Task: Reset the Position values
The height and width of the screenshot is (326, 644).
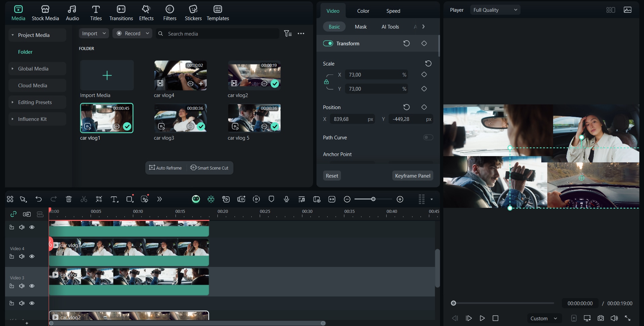Action: [406, 107]
